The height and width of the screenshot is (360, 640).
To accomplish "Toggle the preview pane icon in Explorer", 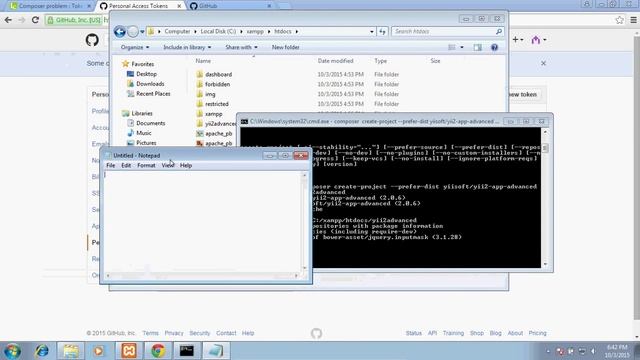I will (478, 47).
